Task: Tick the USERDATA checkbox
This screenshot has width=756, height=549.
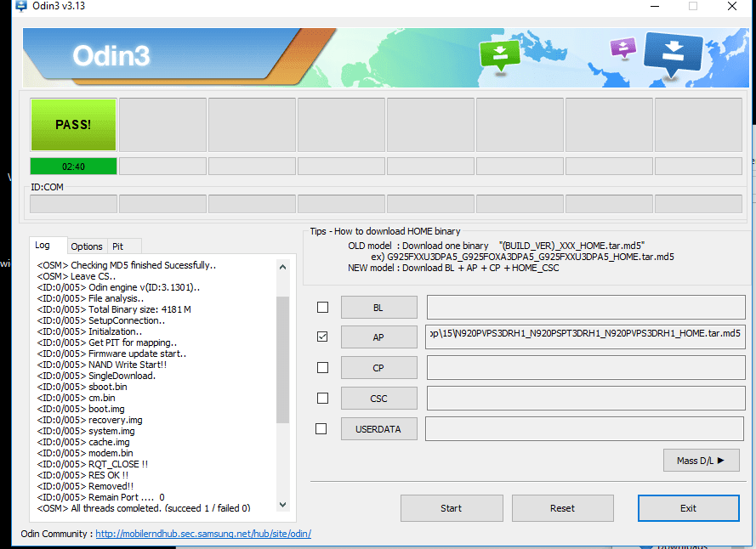Action: coord(321,428)
